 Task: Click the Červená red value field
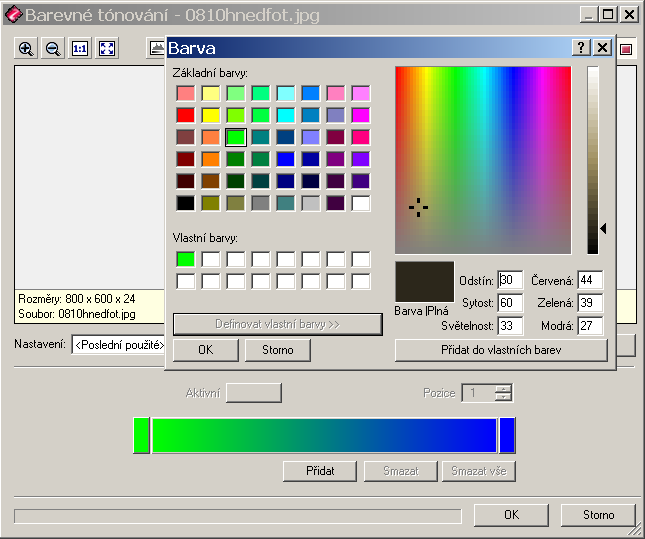click(589, 280)
